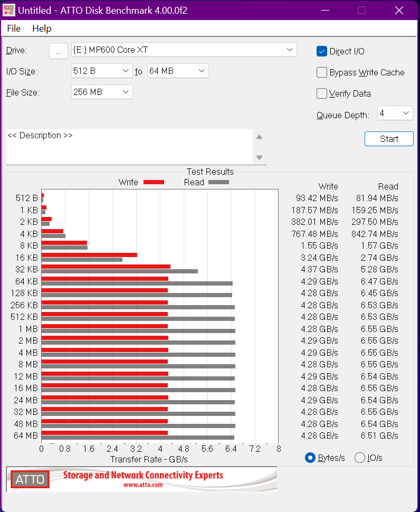Close the ATTO Disk Benchmark window

coord(399,10)
